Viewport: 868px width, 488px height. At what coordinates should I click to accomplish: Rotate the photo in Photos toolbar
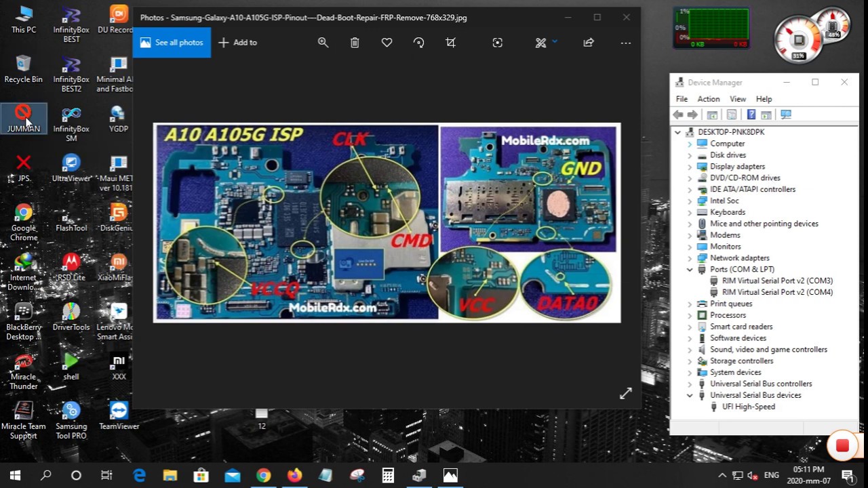point(418,43)
